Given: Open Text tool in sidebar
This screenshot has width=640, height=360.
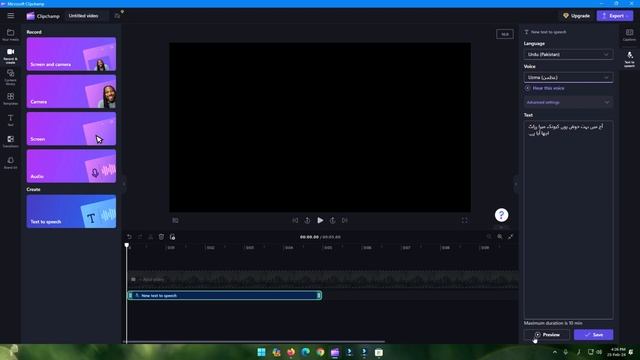Looking at the screenshot, I should 11,120.
